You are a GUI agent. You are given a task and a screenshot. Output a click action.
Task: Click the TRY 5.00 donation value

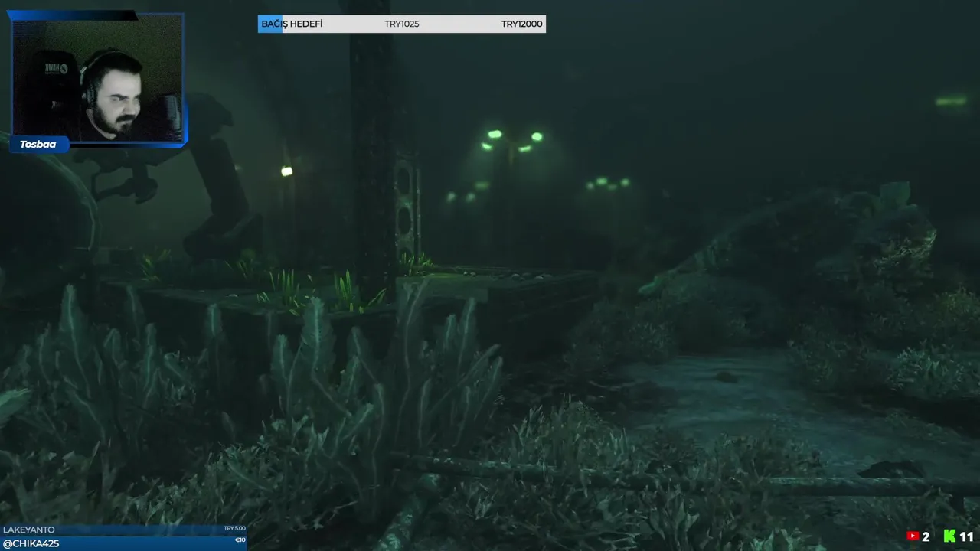[234, 529]
